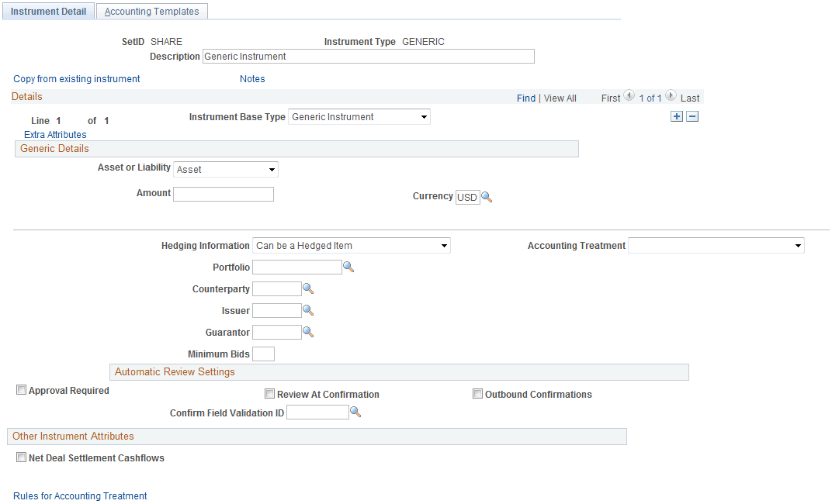Open the Counterparty lookup magnifier

308,289
